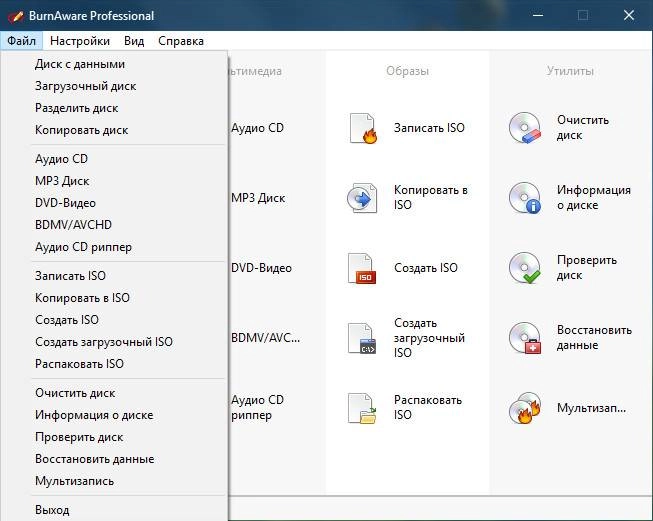The height and width of the screenshot is (521, 653).
Task: Open the Вид menu
Action: pos(134,41)
